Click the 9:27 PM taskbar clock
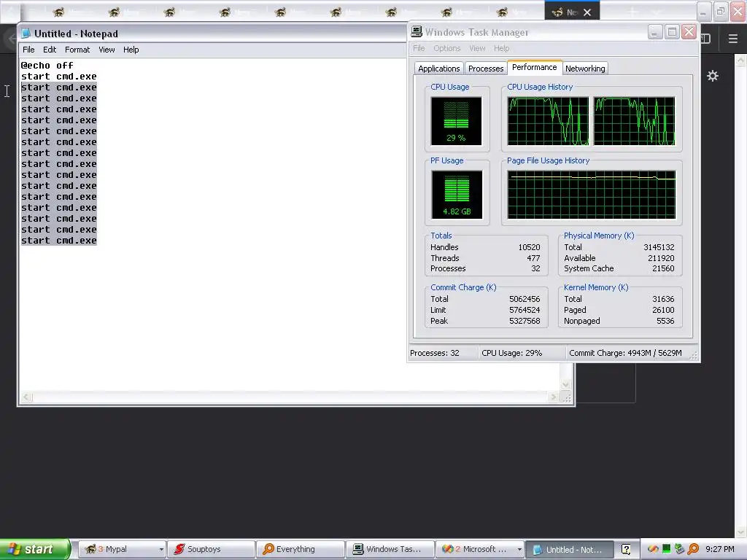Viewport: 747px width, 560px height. click(720, 549)
